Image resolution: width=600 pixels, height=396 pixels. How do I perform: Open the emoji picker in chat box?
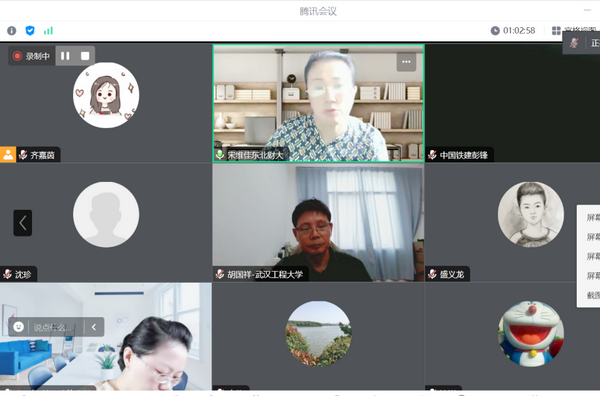(18, 327)
